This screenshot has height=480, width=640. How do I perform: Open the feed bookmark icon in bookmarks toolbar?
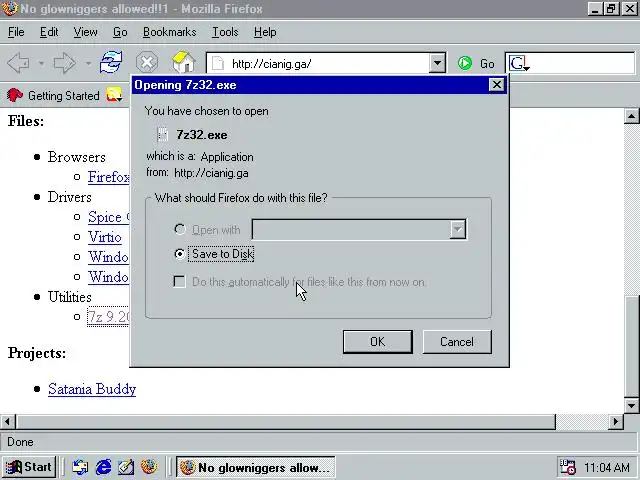114,95
